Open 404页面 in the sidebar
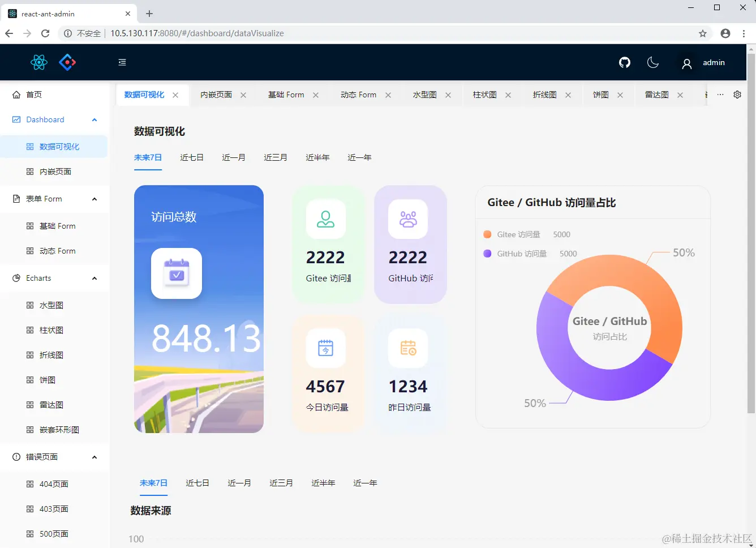The height and width of the screenshot is (548, 756). click(55, 484)
